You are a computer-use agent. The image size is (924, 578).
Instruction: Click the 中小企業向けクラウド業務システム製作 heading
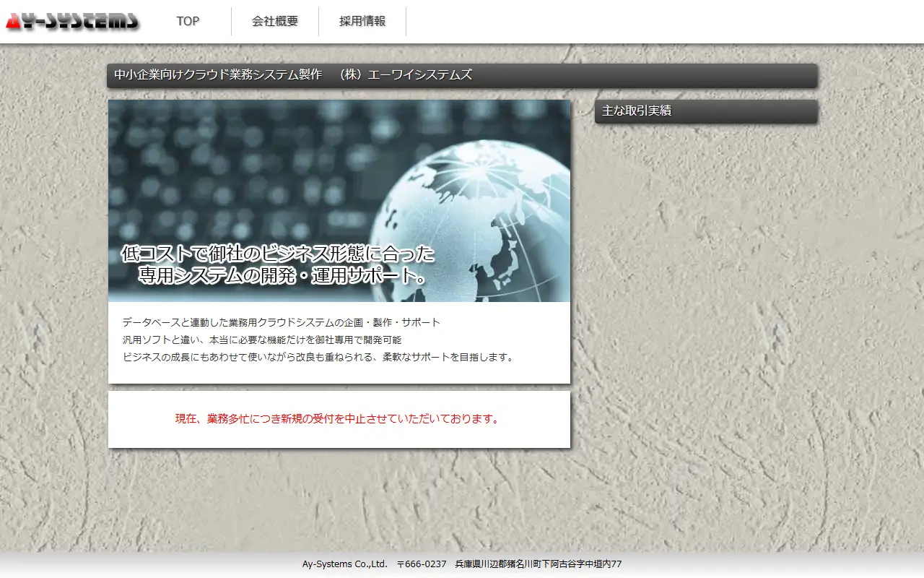462,76
